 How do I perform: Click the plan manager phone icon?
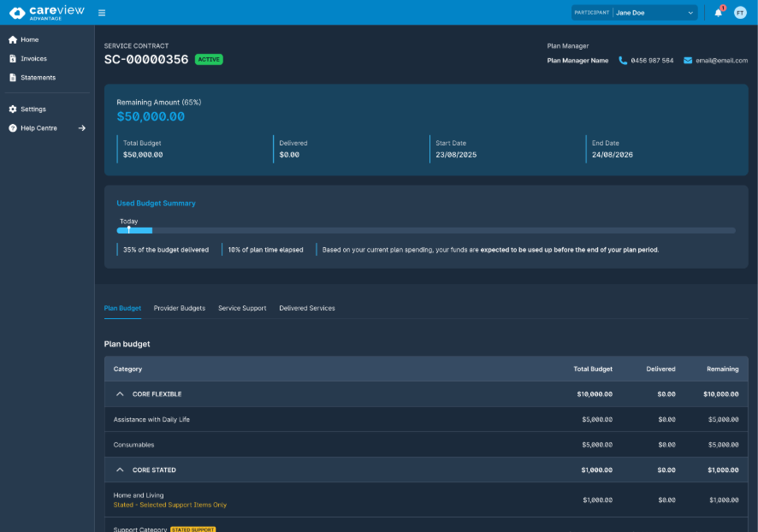[x=623, y=61]
